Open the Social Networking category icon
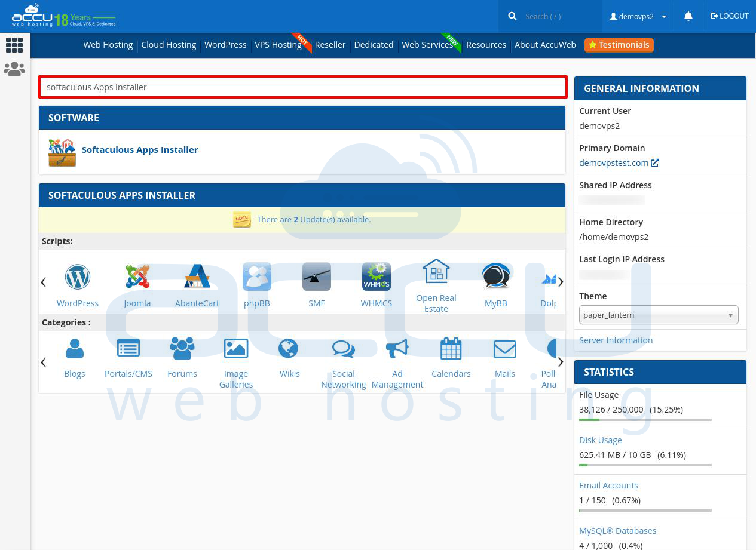The height and width of the screenshot is (550, 756). tap(344, 349)
